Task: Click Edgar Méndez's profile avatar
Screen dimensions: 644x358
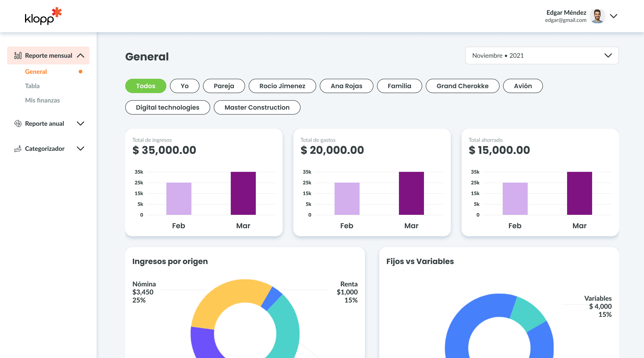Action: [597, 16]
